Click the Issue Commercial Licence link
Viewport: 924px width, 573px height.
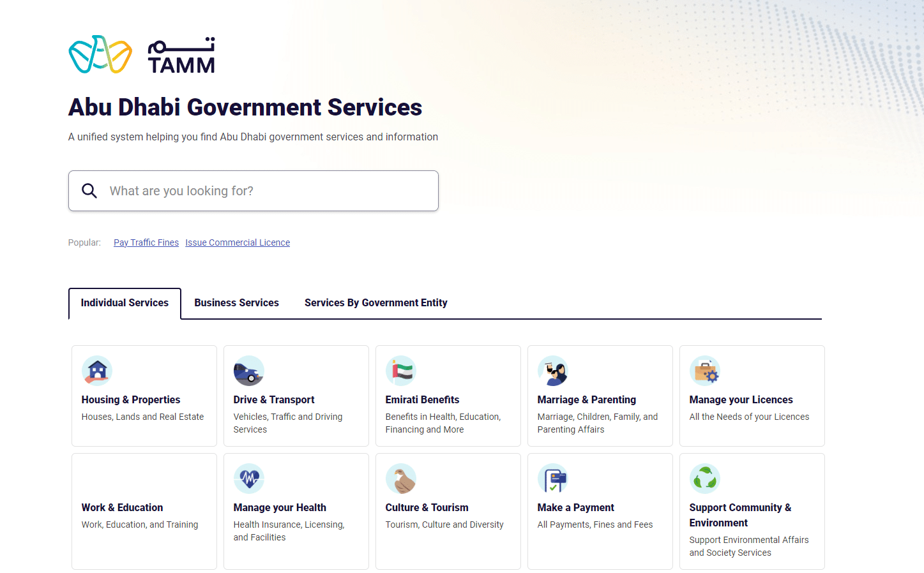(237, 242)
